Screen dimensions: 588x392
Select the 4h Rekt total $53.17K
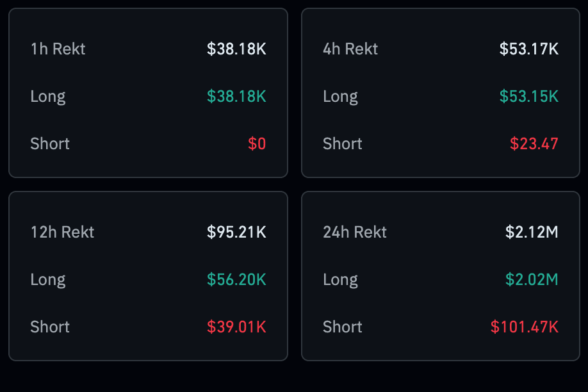click(x=529, y=49)
